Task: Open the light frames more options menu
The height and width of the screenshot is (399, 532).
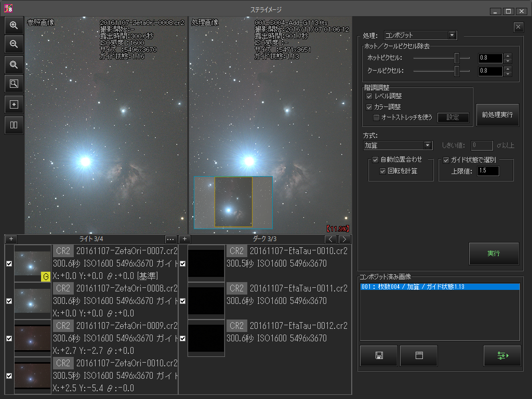Action: (171, 240)
